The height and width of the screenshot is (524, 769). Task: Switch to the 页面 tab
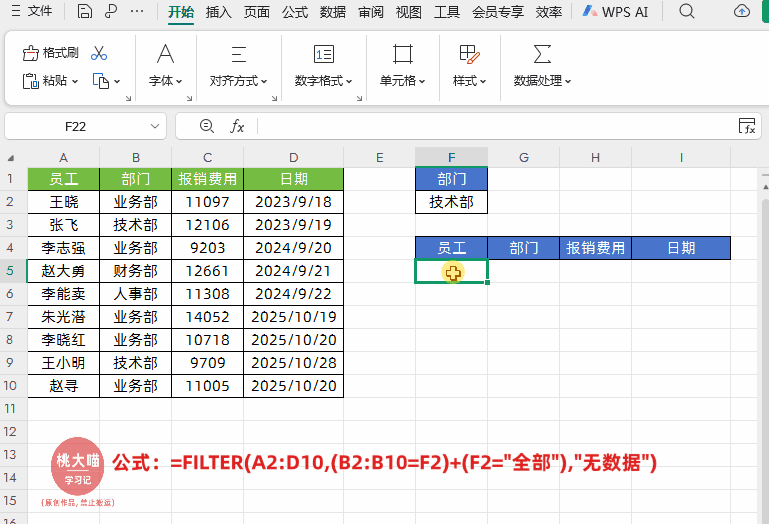pos(257,11)
